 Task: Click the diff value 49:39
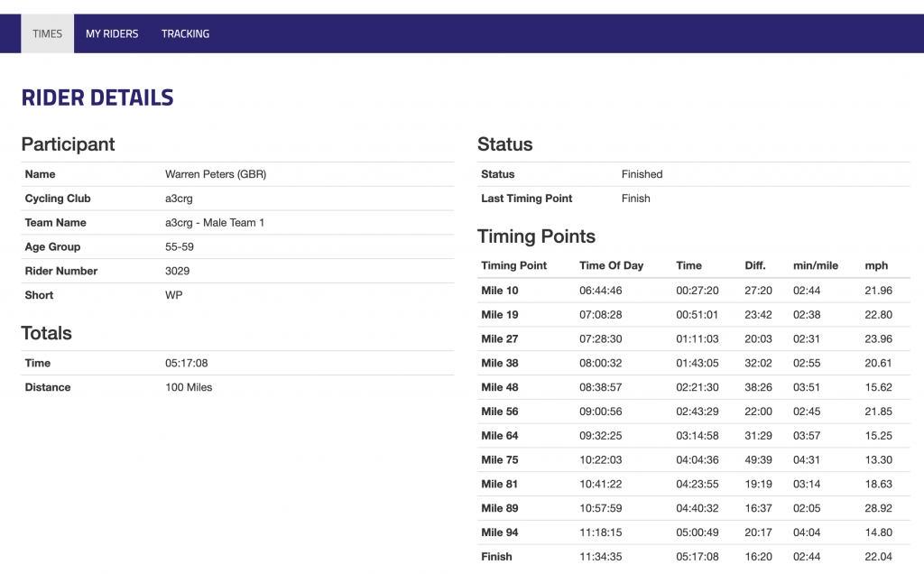758,459
